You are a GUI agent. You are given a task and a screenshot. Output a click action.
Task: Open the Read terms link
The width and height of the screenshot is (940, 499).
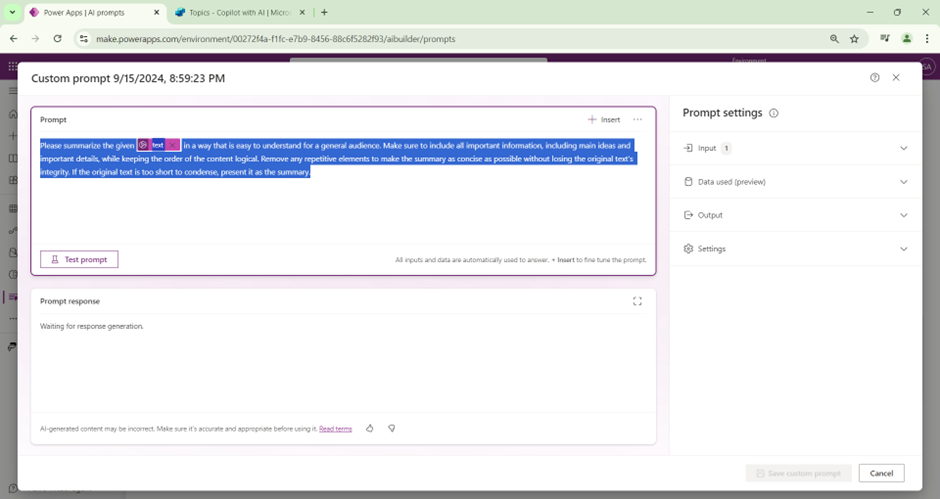point(335,429)
